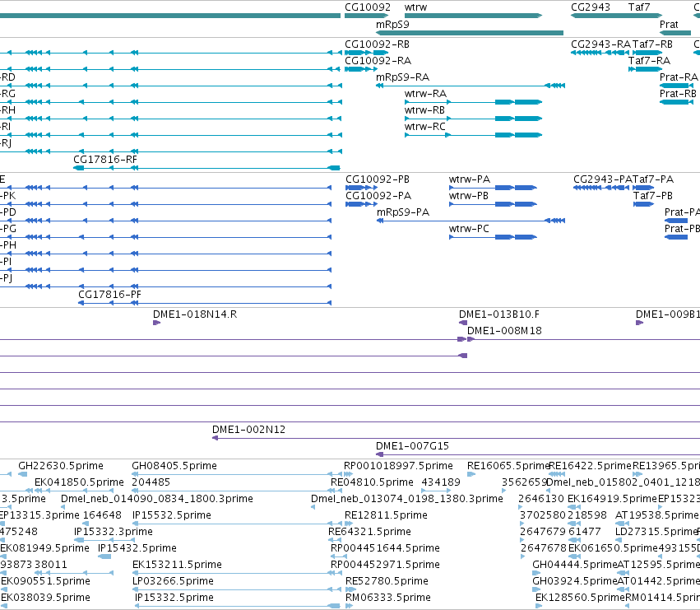The height and width of the screenshot is (610, 700).
Task: Click BAC end label DME1-018N14.R
Action: click(x=195, y=314)
